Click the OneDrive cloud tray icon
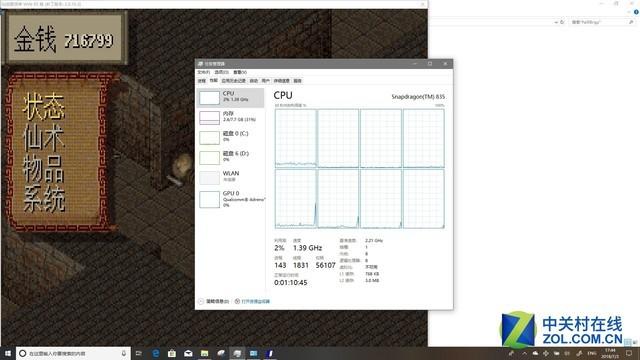This screenshot has height=360, width=640. point(535,353)
